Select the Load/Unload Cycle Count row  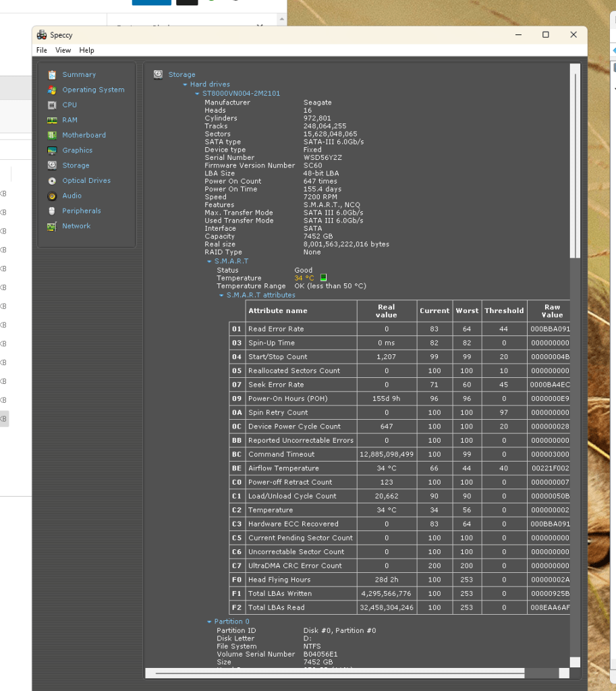pyautogui.click(x=399, y=496)
